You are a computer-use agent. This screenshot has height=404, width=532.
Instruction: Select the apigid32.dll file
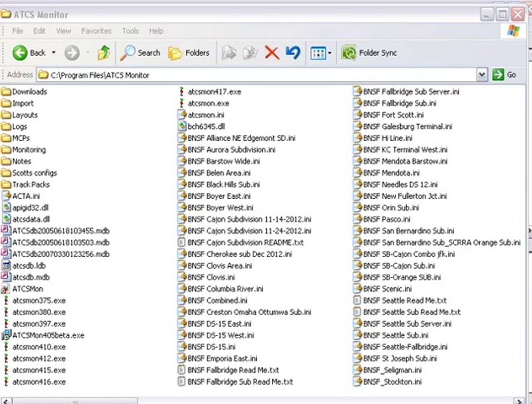[x=25, y=208]
